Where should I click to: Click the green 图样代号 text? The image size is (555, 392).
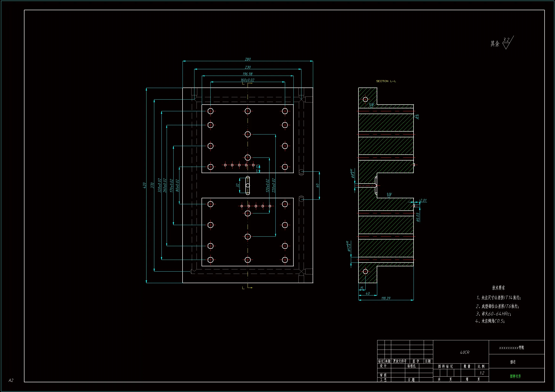click(515, 376)
